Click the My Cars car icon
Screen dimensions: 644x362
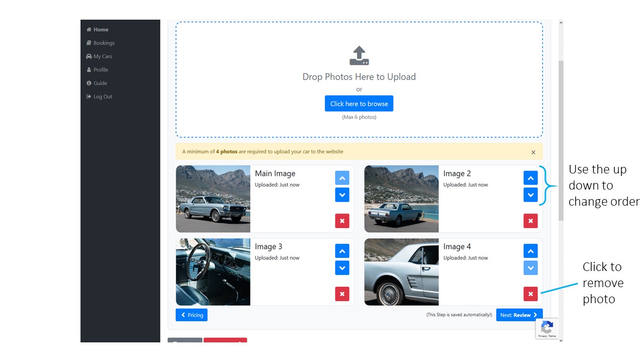coord(89,56)
